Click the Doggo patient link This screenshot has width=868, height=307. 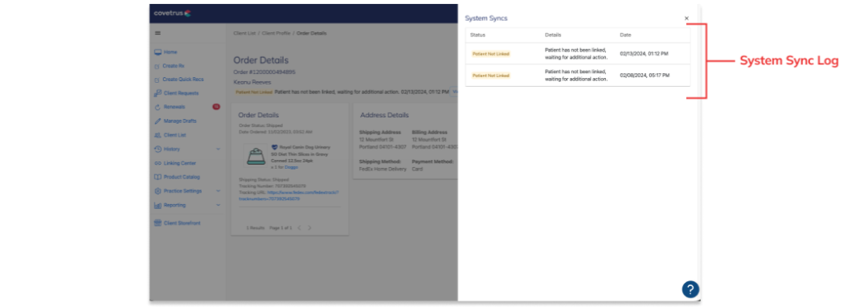coord(291,167)
